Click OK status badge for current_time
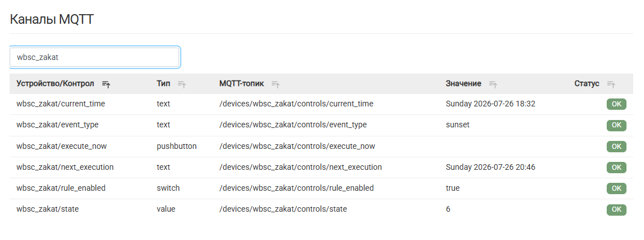The width and height of the screenshot is (644, 240). [616, 104]
